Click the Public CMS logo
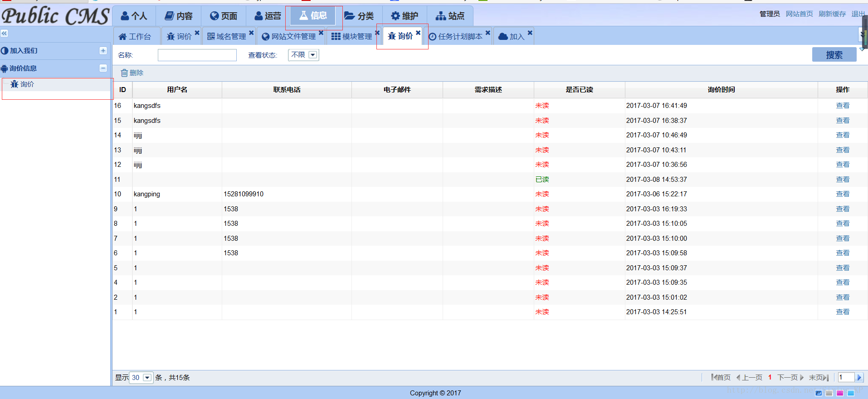868x399 pixels. pyautogui.click(x=55, y=16)
